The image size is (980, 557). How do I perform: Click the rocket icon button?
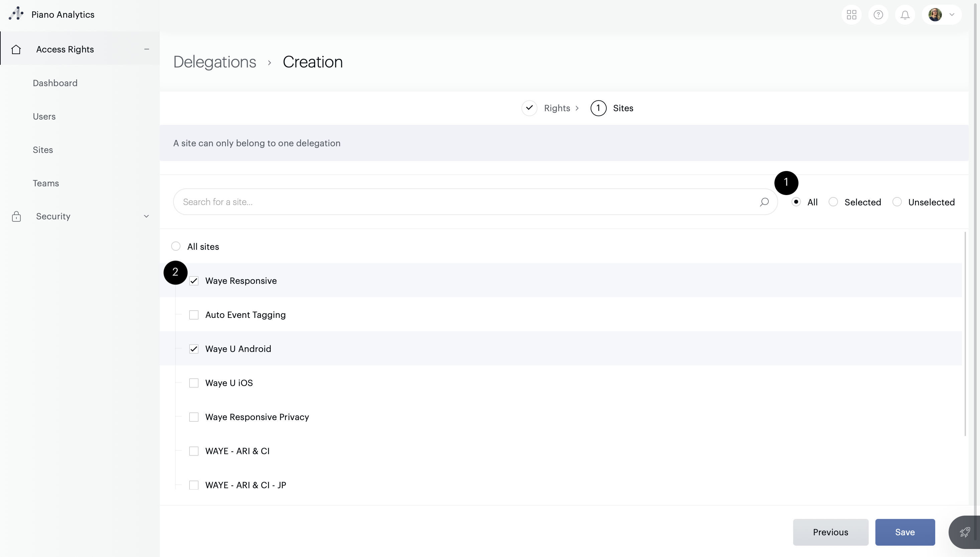coord(965,532)
